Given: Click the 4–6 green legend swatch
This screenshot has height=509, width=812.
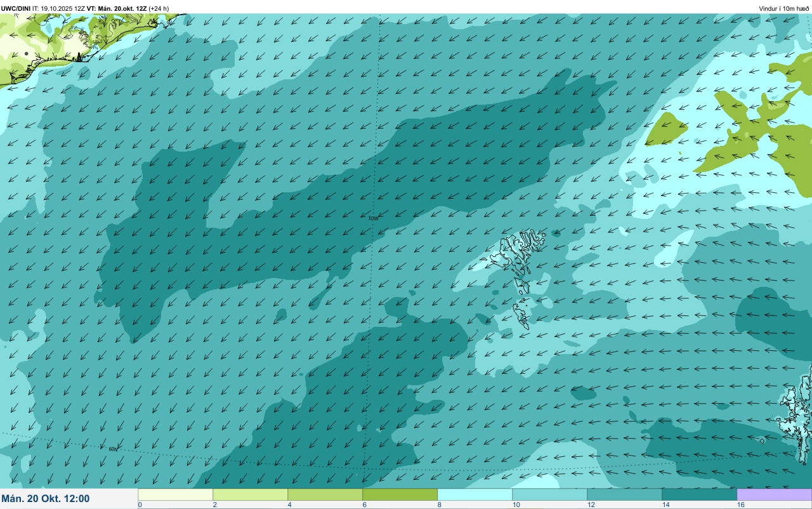Looking at the screenshot, I should click(325, 494).
